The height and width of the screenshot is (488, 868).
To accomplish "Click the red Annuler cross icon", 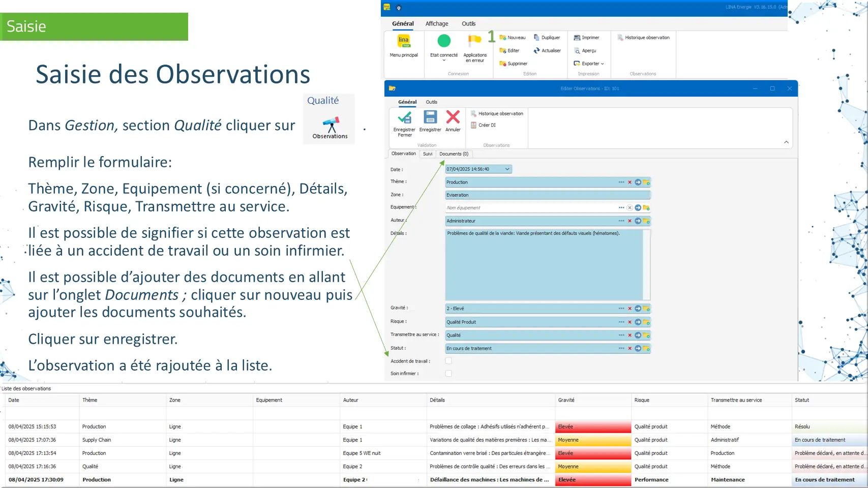I will point(453,117).
